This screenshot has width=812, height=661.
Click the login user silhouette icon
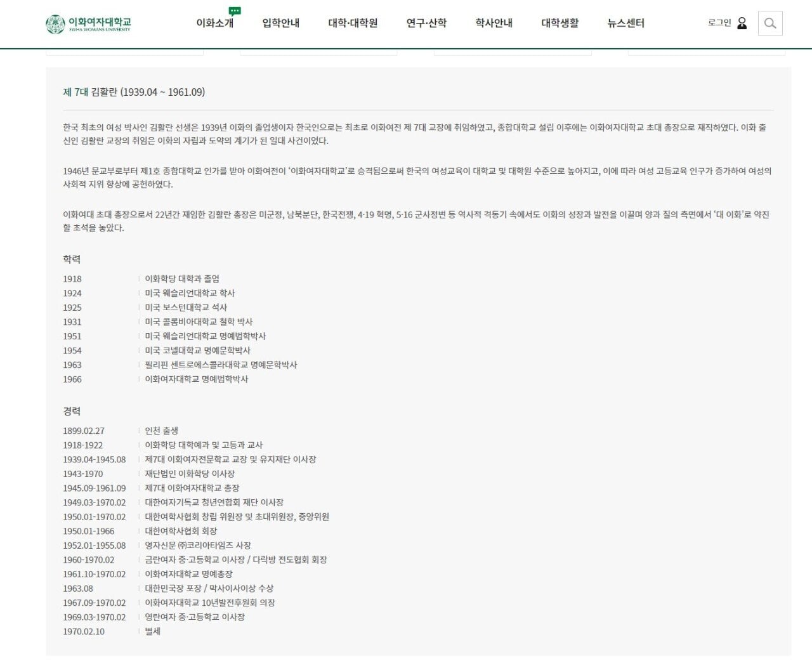coord(742,23)
